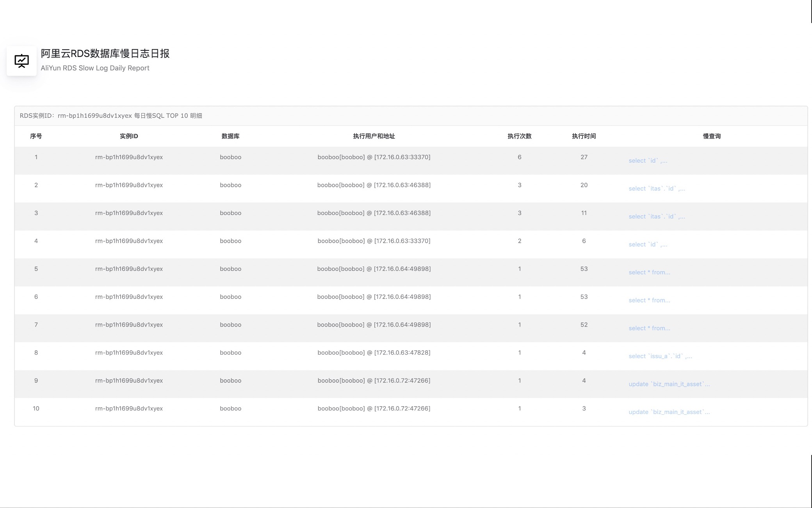This screenshot has height=508, width=812.
Task: Click the 数据库 column header
Action: click(230, 136)
